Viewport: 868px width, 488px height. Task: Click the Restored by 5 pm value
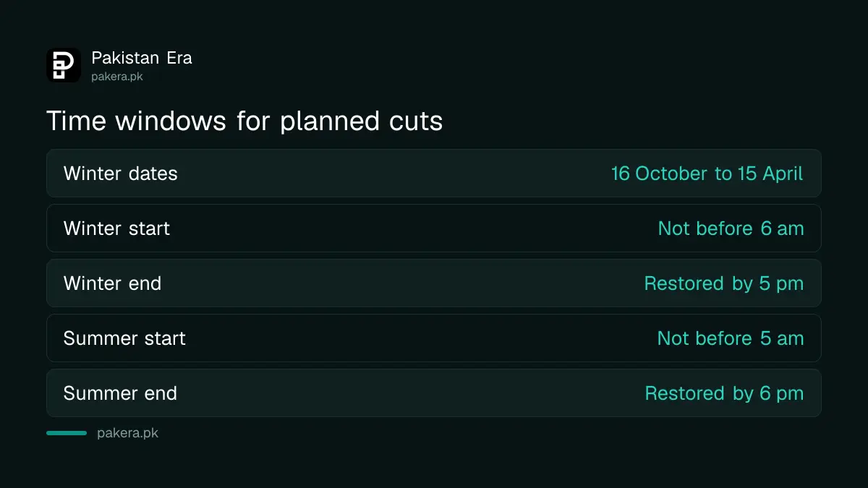[x=724, y=283]
